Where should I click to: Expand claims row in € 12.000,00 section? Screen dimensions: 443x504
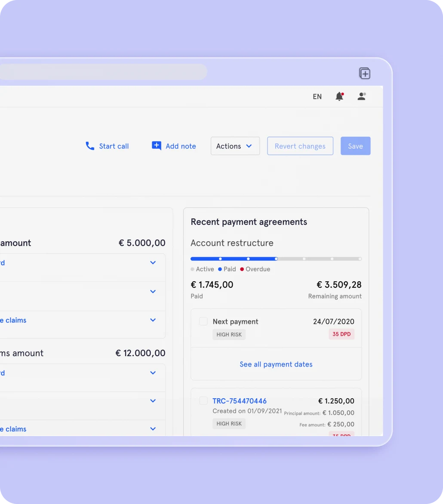[153, 429]
